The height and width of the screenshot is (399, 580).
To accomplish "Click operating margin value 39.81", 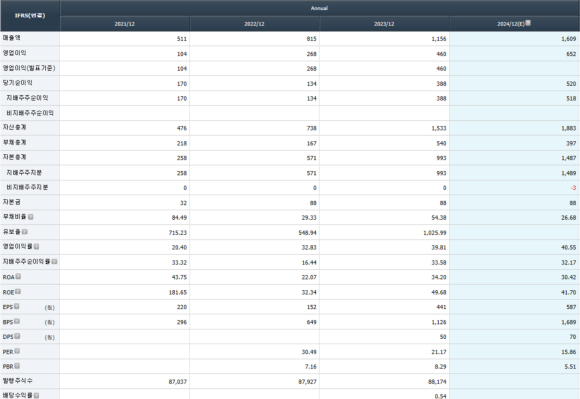I will pos(439,247).
